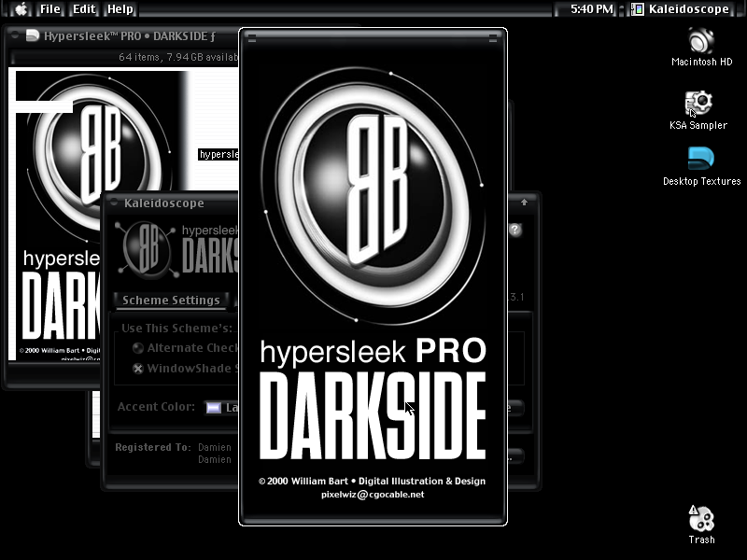Open the Accent Color popup menu
This screenshot has width=747, height=560.
click(221, 408)
